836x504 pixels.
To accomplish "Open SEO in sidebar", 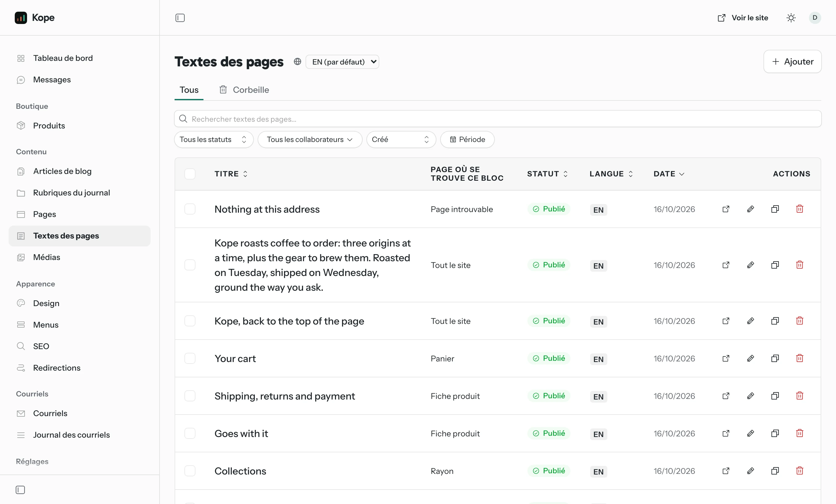I will click(x=80, y=346).
